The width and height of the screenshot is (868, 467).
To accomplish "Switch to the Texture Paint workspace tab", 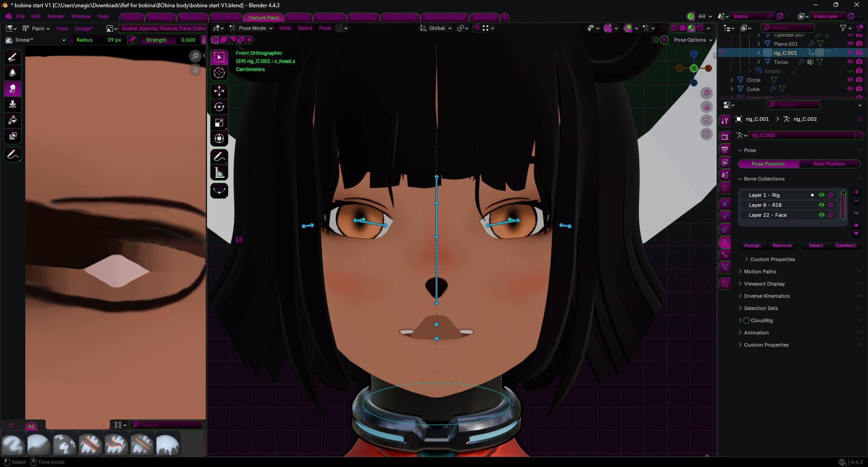I will (263, 18).
